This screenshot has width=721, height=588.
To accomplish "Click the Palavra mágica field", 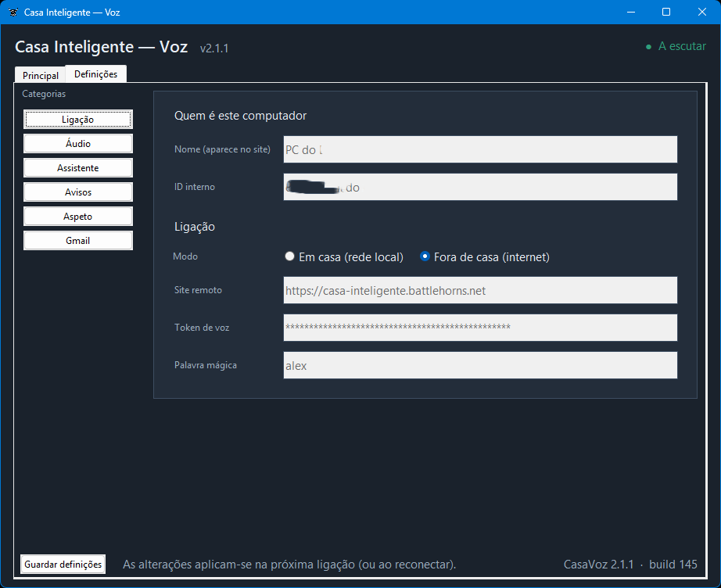I will pos(480,365).
